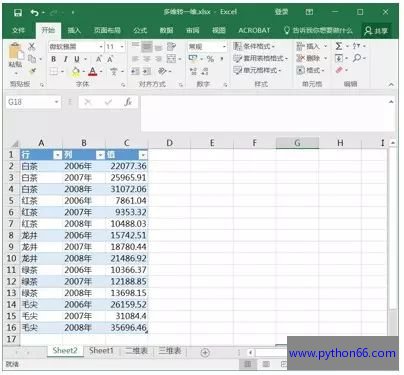Toggle Underline formatting button
The width and height of the screenshot is (404, 375).
pyautogui.click(x=77, y=59)
